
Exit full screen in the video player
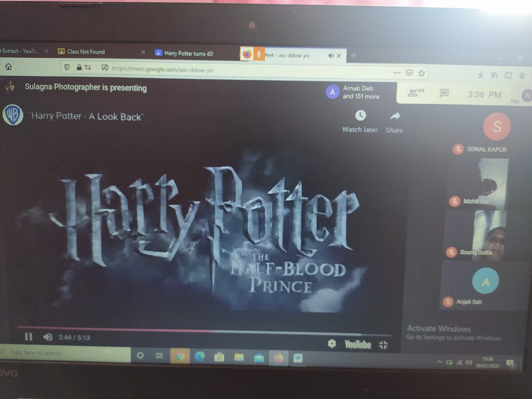pos(383,345)
